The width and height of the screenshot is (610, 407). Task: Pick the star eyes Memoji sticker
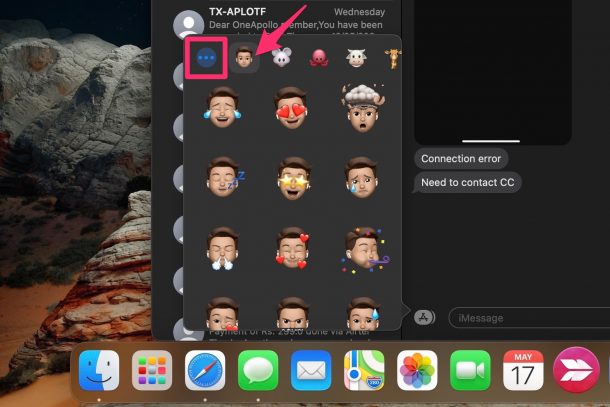click(293, 178)
